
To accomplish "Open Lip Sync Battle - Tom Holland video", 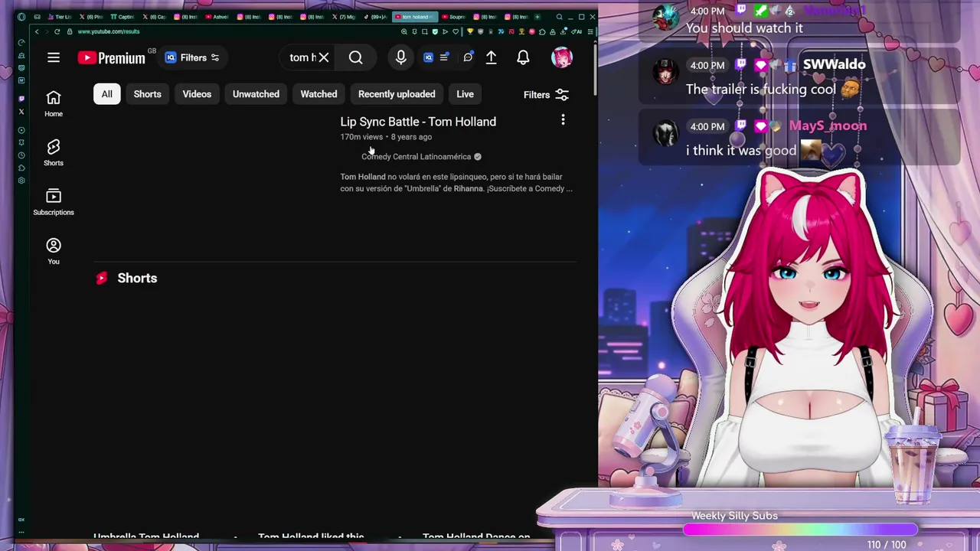I will coord(418,122).
